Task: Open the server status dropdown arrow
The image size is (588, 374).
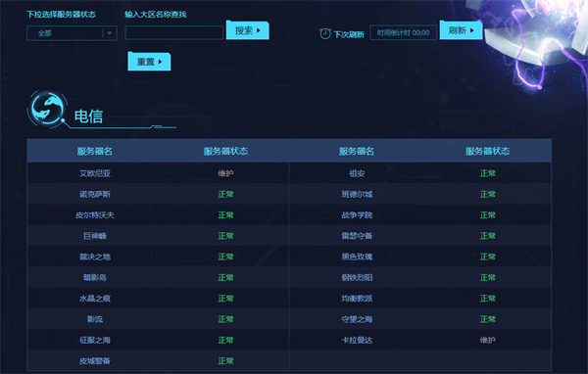Action: (x=110, y=33)
